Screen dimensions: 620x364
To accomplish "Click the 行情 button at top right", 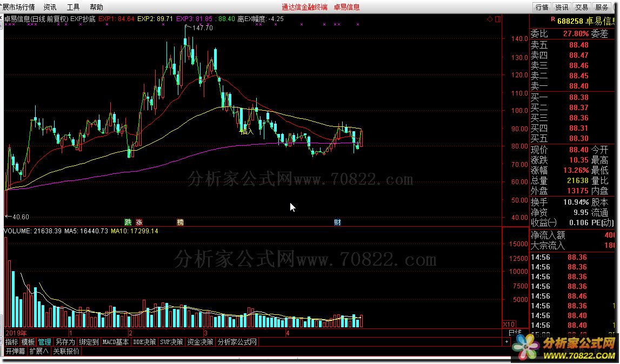I will click(x=542, y=7).
